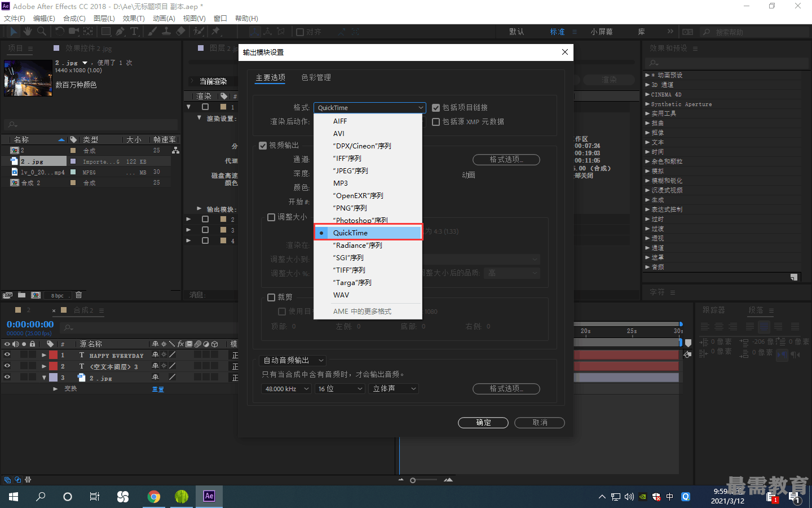The height and width of the screenshot is (508, 812).
Task: Close the output module settings dialog
Action: (565, 52)
